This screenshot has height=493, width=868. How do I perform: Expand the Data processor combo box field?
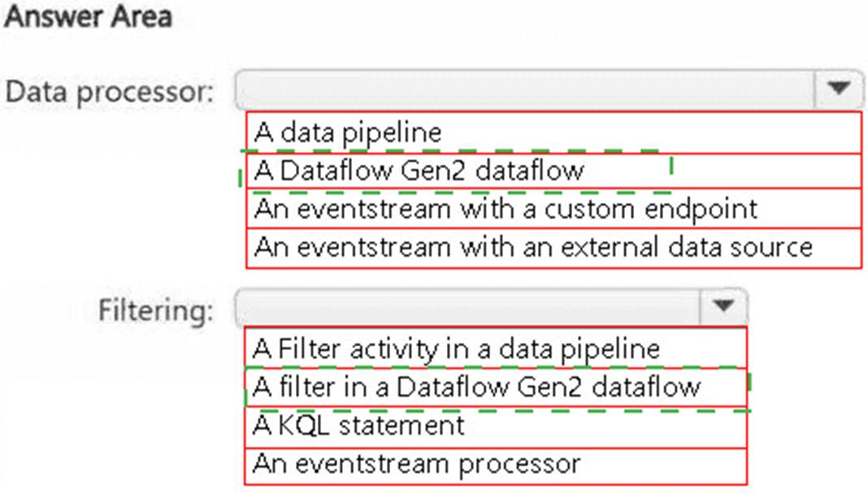click(x=528, y=90)
